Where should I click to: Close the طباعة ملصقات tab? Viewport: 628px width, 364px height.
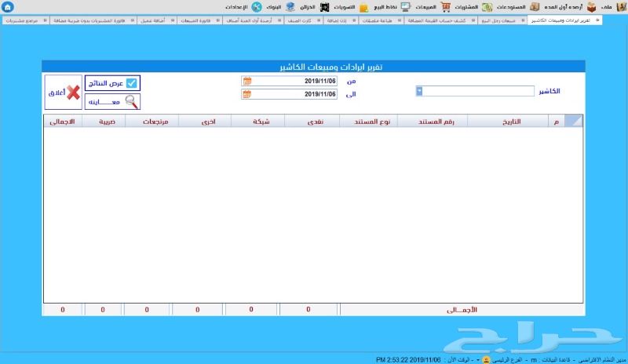click(400, 20)
